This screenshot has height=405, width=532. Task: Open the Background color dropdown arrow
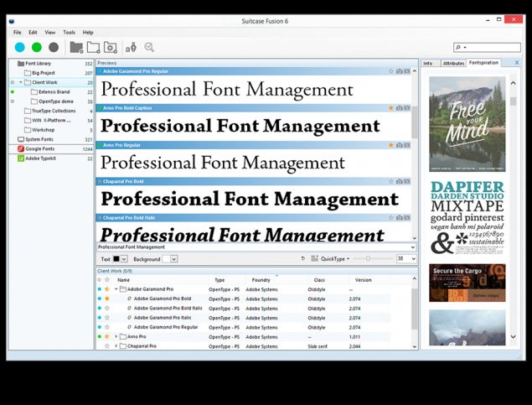tap(174, 259)
